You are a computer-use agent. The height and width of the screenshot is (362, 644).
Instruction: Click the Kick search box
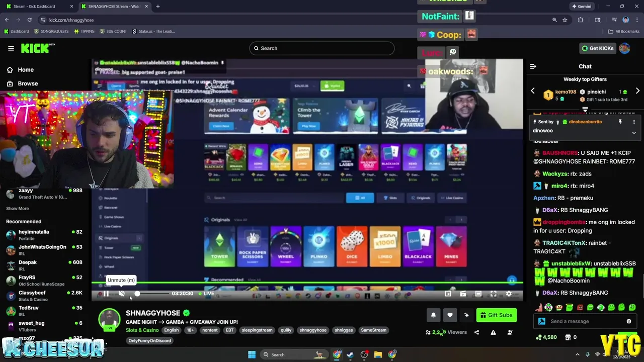[322, 48]
